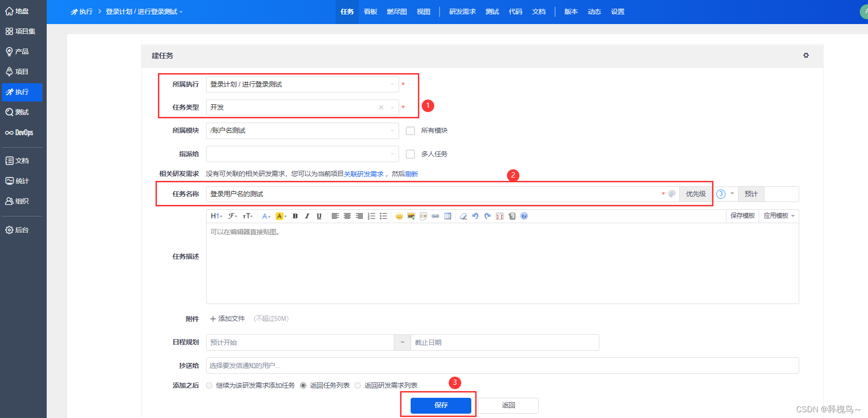The height and width of the screenshot is (418, 868).
Task: Align text right in editor
Action: [x=359, y=216]
